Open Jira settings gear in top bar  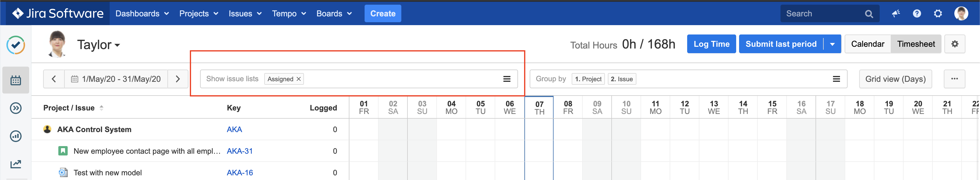pos(938,14)
